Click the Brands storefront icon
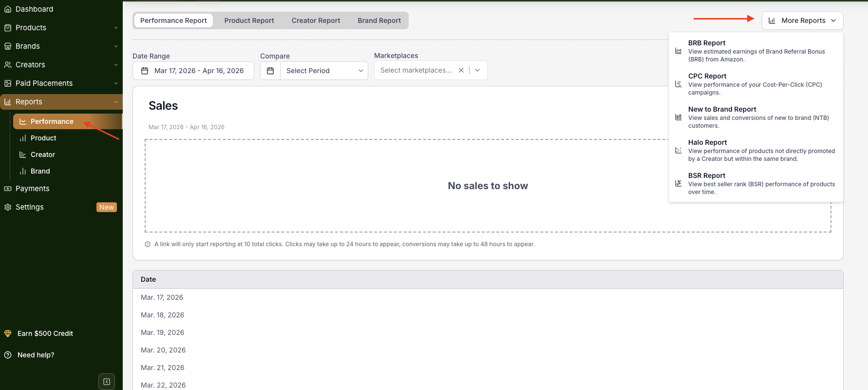The height and width of the screenshot is (390, 868). tap(8, 46)
